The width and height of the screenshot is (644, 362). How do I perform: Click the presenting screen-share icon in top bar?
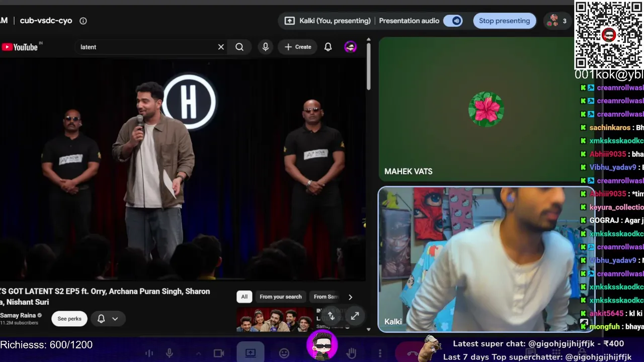click(289, 21)
